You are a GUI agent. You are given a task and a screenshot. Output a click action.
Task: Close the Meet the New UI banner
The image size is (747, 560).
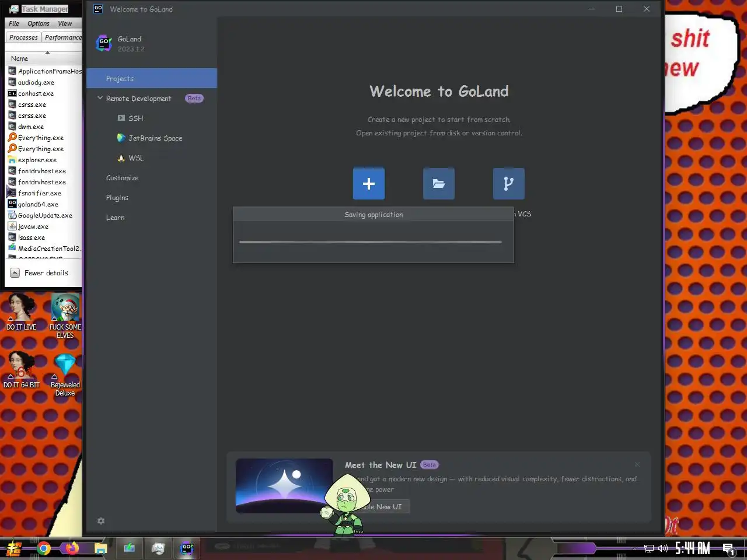pyautogui.click(x=637, y=464)
